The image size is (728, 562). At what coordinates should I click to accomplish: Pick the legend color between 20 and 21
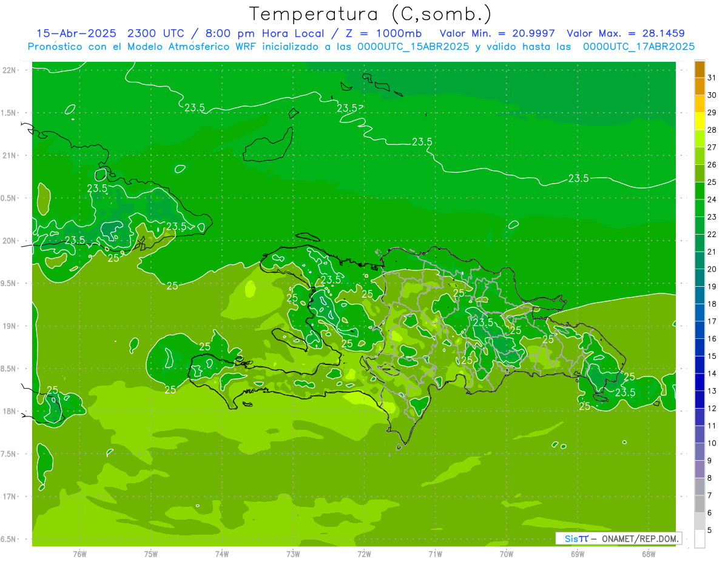[x=699, y=261]
